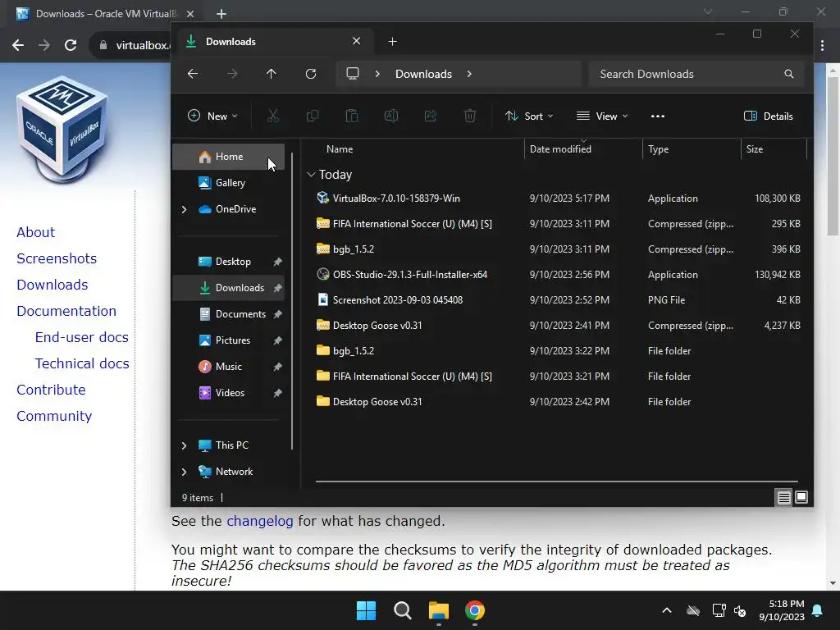Open Videos quick access folder
The height and width of the screenshot is (630, 840).
229,393
